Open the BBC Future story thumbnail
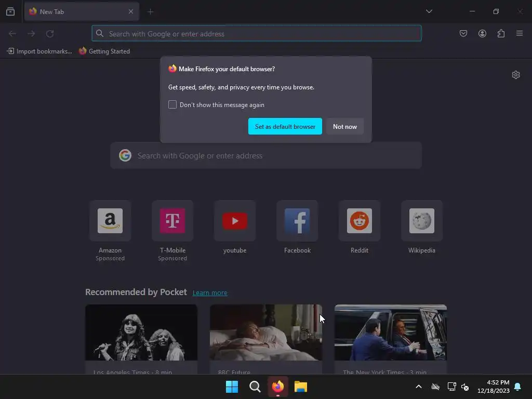 click(266, 332)
